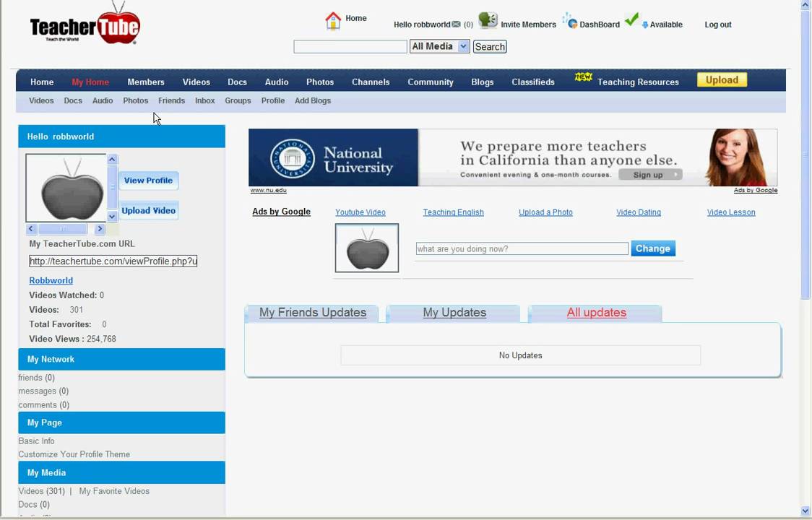Click the Video Lesson ad link
This screenshot has height=520, width=812.
[x=731, y=212]
